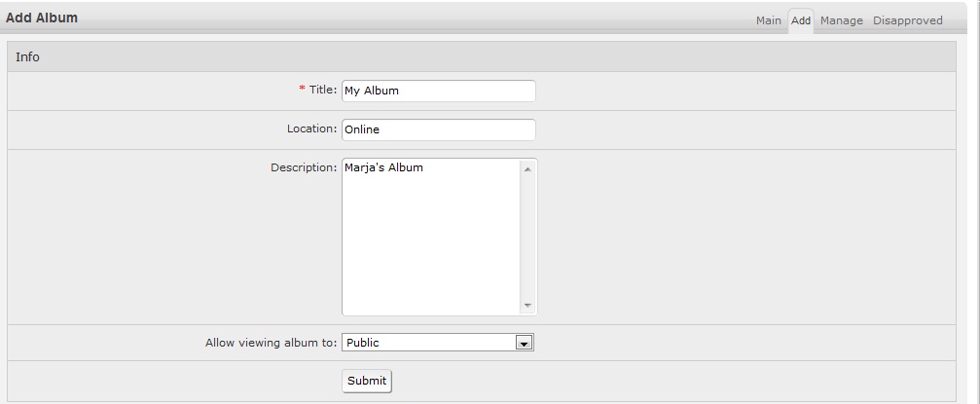Image resolution: width=980 pixels, height=404 pixels.
Task: Click the red required asterisk by Title
Action: [x=302, y=90]
